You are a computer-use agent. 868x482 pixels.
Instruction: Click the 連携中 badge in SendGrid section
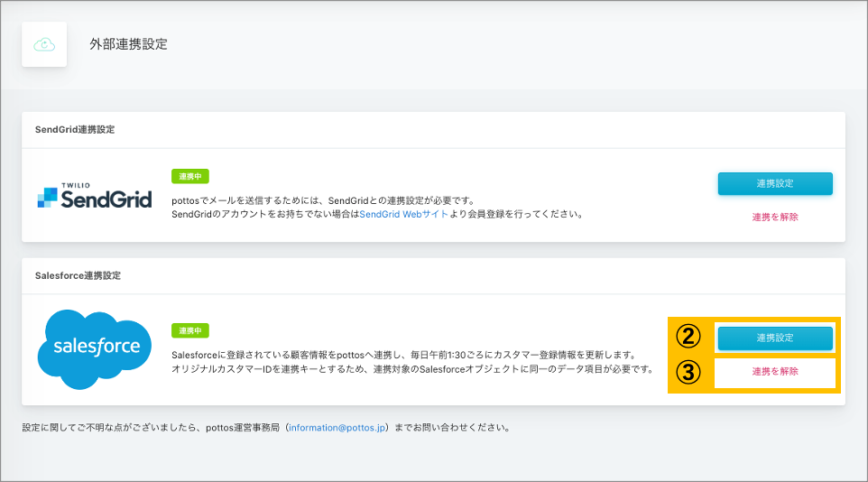tap(189, 176)
